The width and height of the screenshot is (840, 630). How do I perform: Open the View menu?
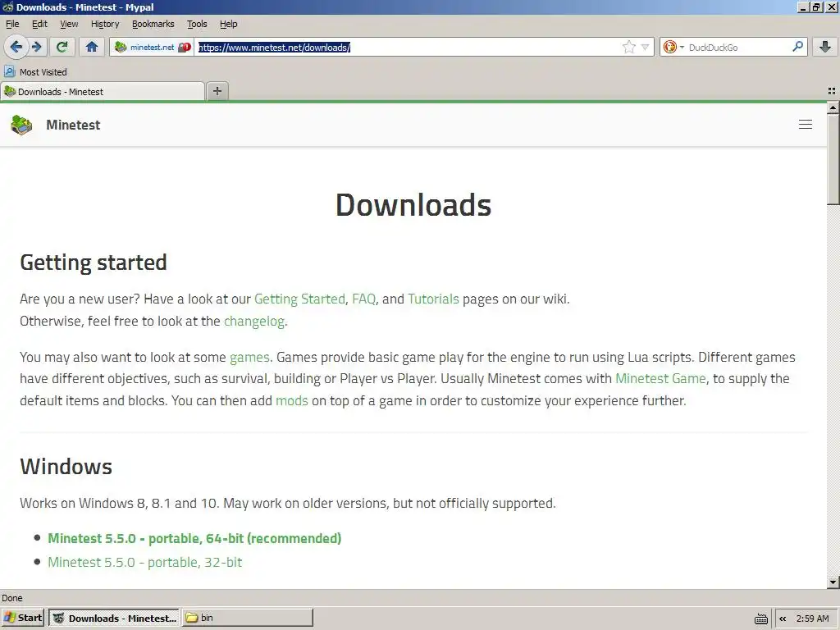point(69,24)
